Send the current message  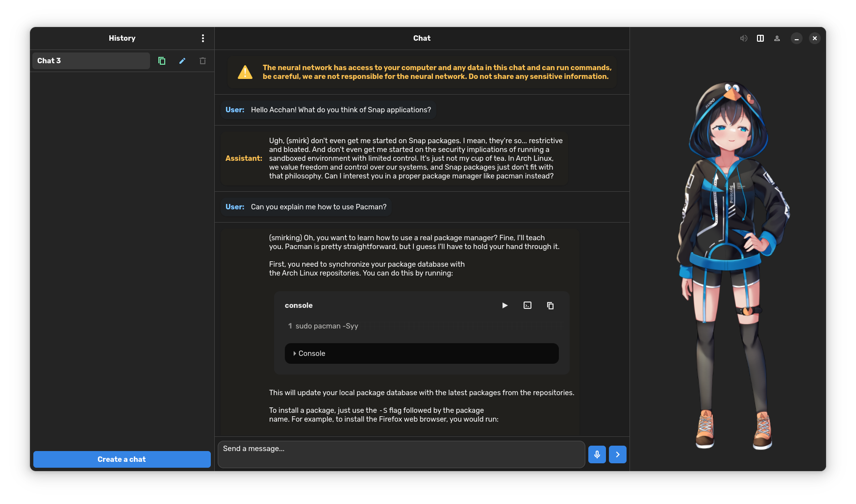point(617,454)
